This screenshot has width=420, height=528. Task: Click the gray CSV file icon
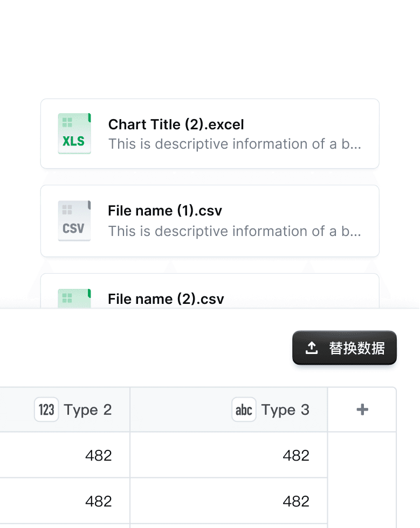tap(74, 221)
